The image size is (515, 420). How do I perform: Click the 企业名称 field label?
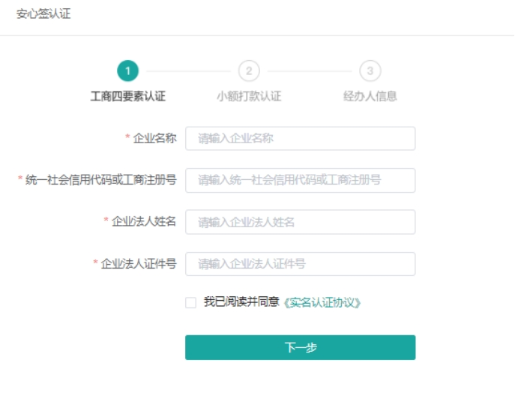pos(154,138)
